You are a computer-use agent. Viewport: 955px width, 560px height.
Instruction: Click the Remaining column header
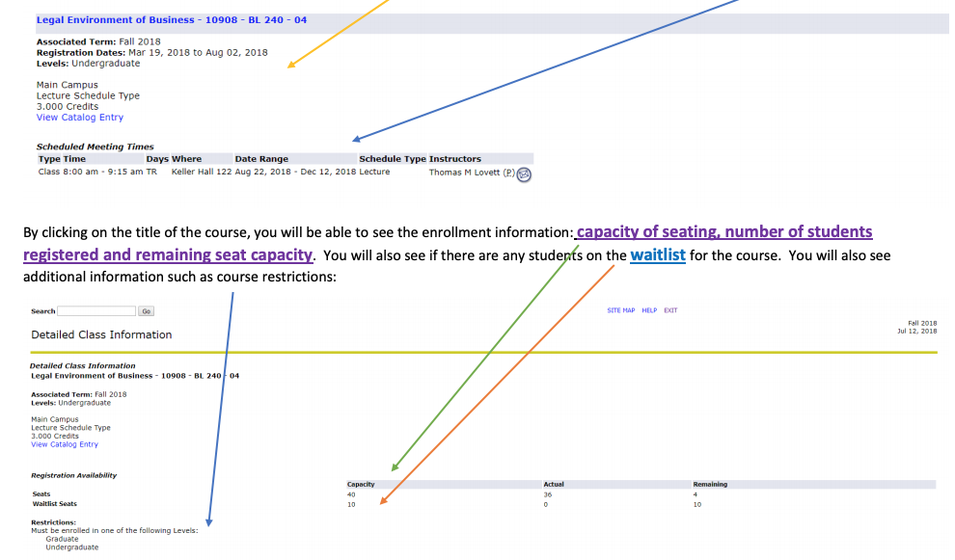pyautogui.click(x=710, y=484)
